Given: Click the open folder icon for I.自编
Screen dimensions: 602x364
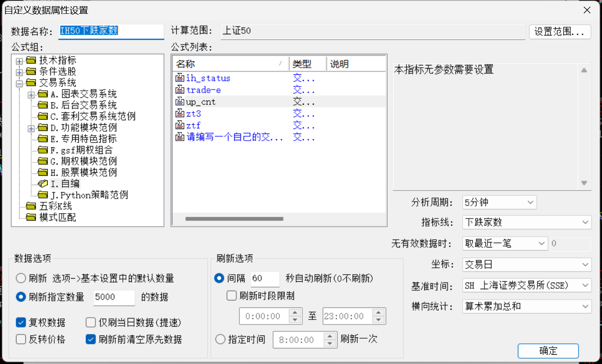Looking at the screenshot, I should tap(43, 183).
